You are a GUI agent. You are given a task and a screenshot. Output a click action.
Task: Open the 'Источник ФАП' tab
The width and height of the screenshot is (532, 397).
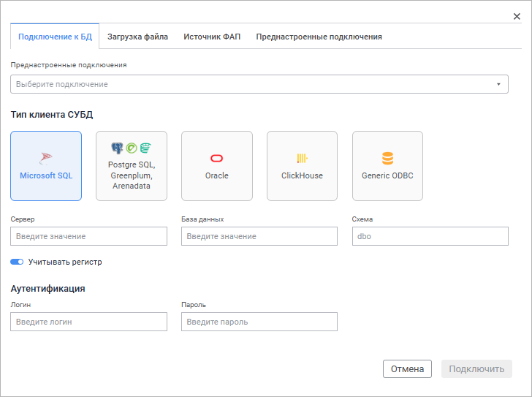coord(212,37)
